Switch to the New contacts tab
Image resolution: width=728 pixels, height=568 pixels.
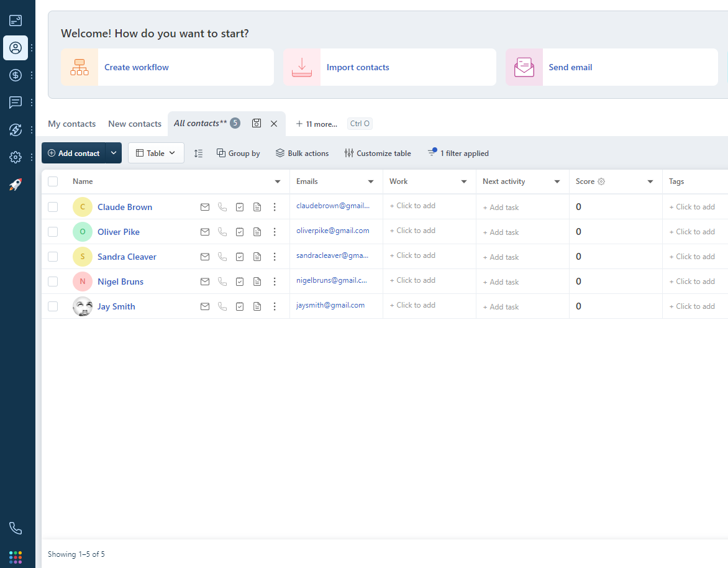click(134, 124)
